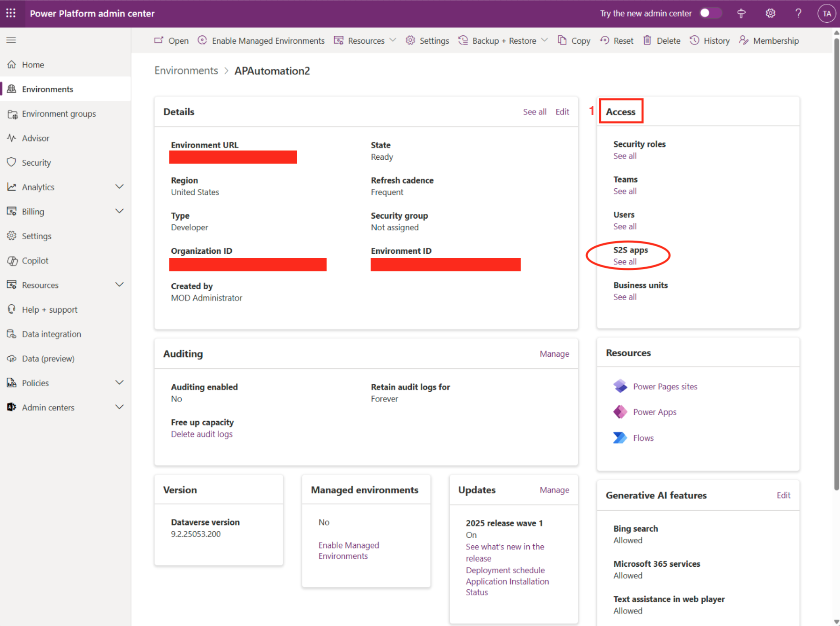Click the page vertical scrollbar
This screenshot has height=626, width=840.
point(836,264)
